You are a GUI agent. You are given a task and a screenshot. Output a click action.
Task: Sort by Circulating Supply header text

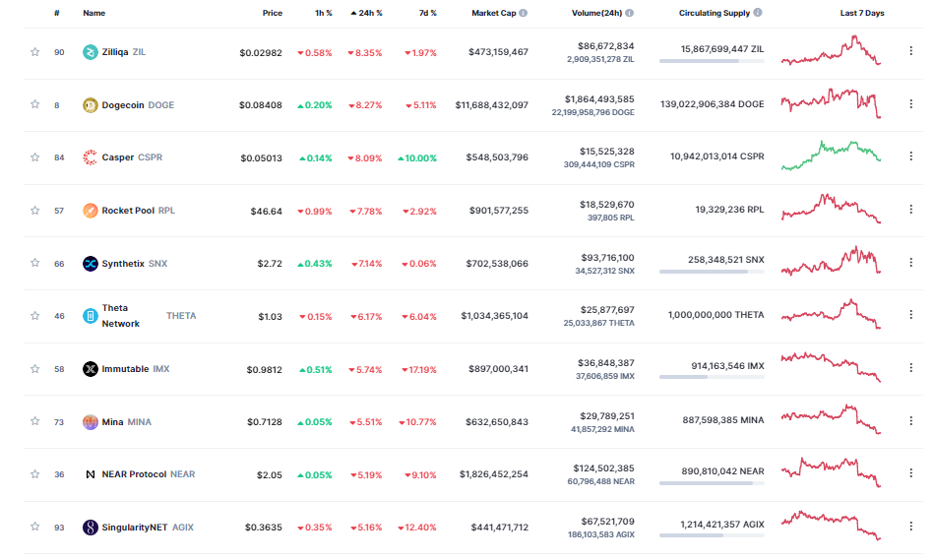[x=715, y=13]
